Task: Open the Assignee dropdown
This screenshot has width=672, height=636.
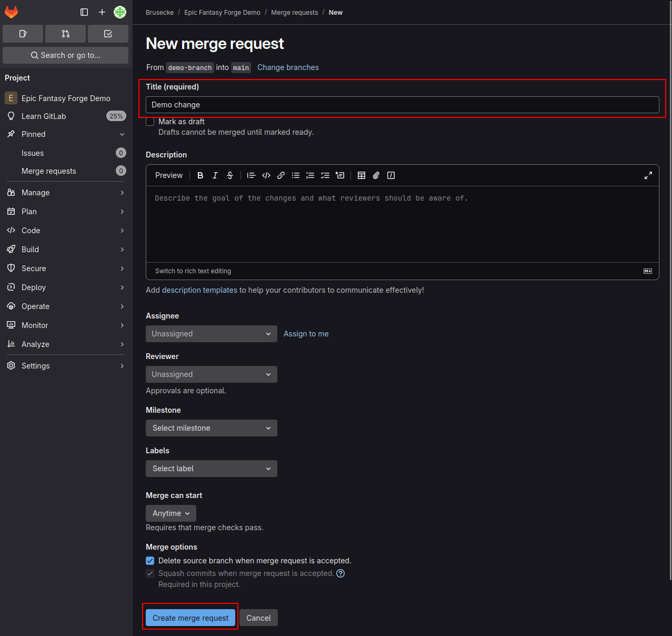Action: pos(212,334)
